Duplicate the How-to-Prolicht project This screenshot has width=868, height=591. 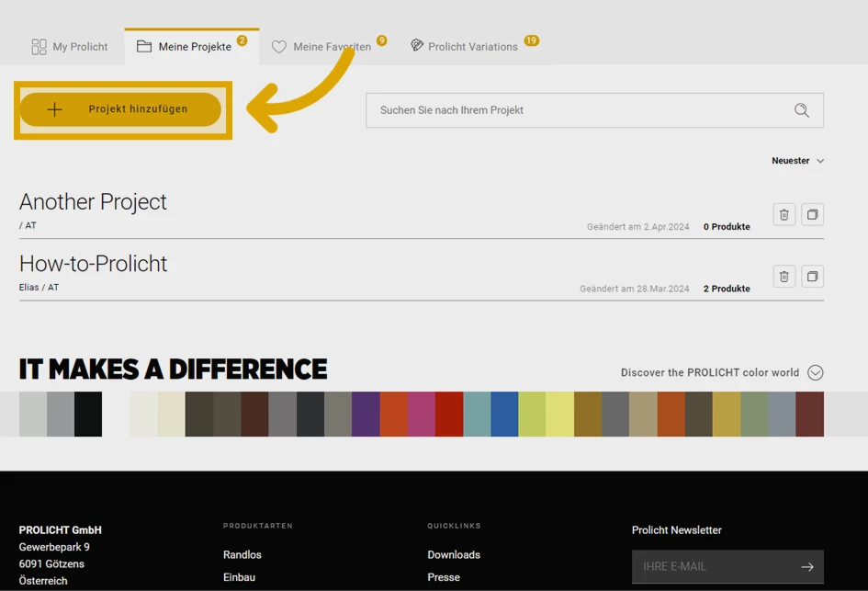812,277
